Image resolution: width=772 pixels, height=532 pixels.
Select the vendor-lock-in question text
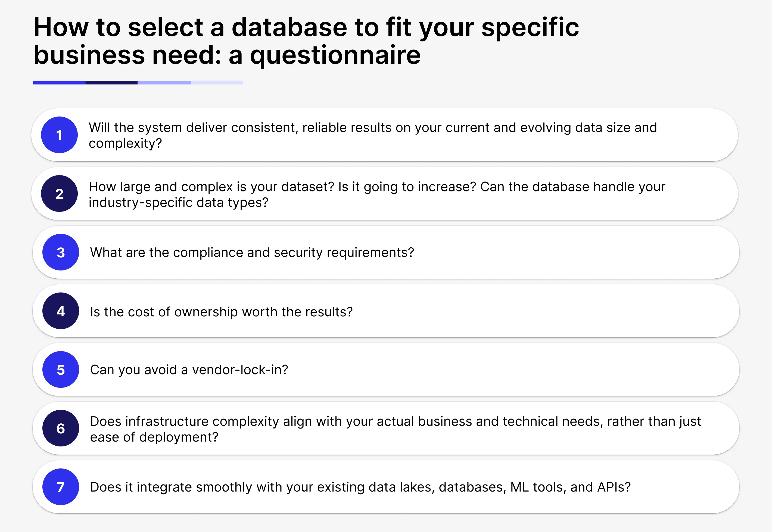[189, 370]
